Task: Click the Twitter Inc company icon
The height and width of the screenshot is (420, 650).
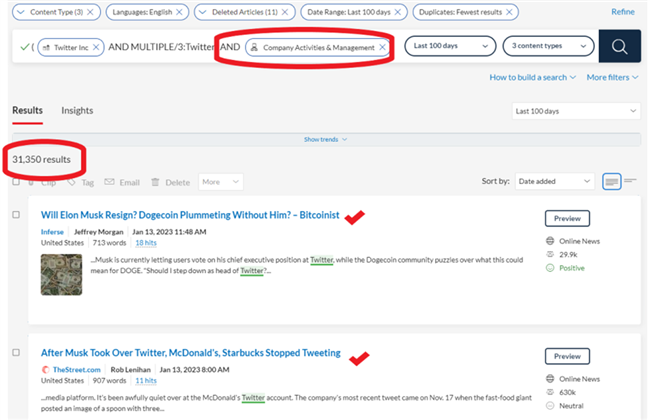Action: click(46, 48)
